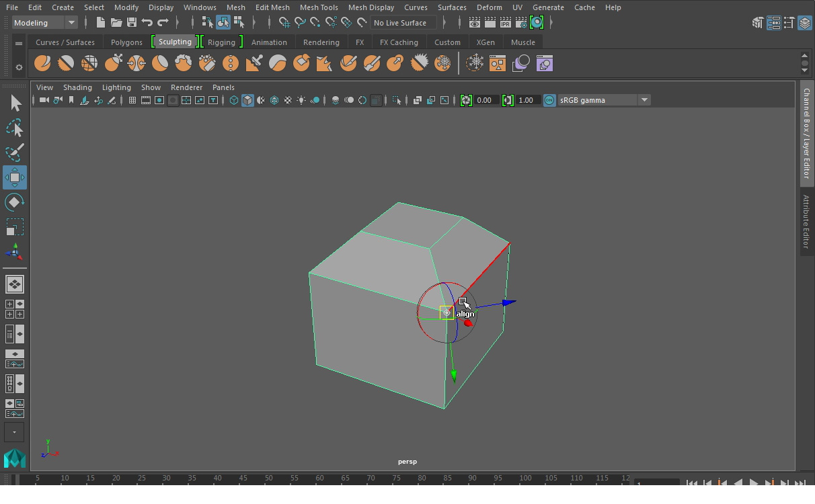This screenshot has height=504, width=815.
Task: Open the Mesh Tools menu
Action: coord(319,7)
